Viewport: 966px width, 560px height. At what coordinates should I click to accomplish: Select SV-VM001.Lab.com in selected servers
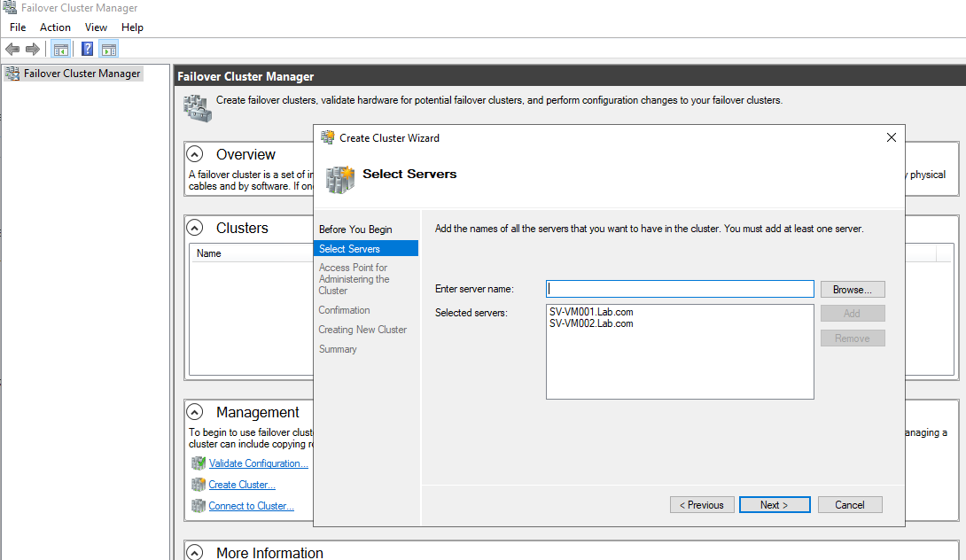[591, 312]
